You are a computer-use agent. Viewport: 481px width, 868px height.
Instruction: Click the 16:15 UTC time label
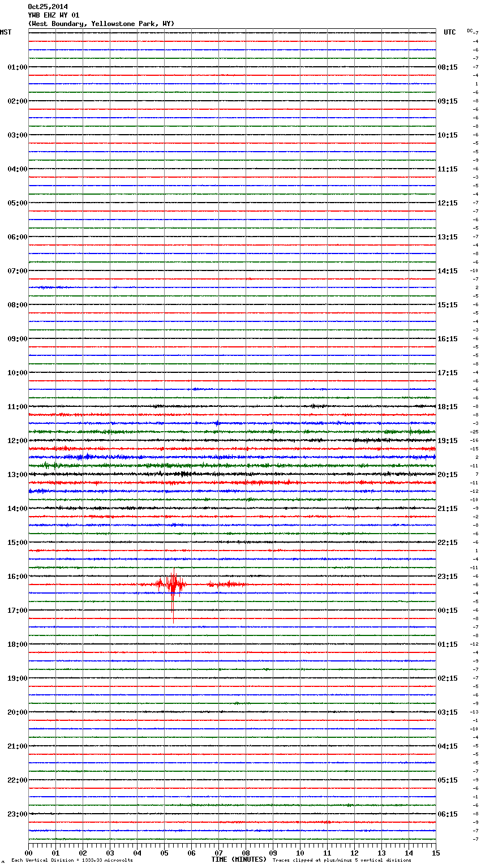click(448, 339)
